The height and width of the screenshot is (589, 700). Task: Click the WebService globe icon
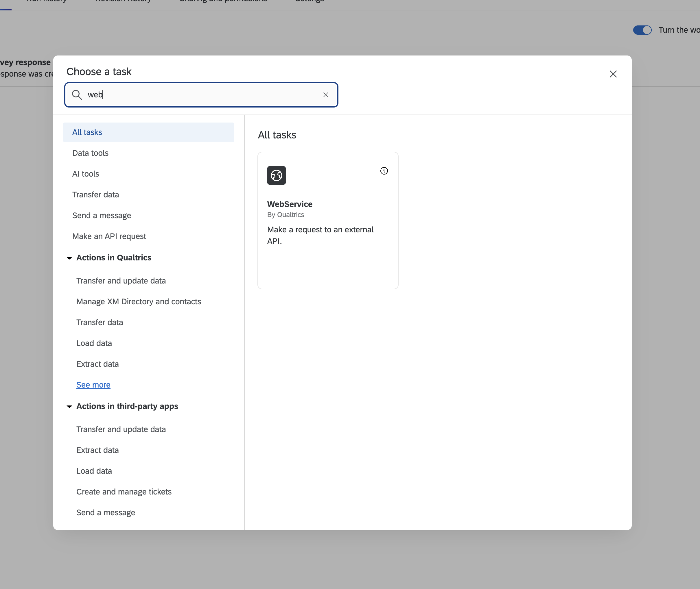click(x=276, y=175)
